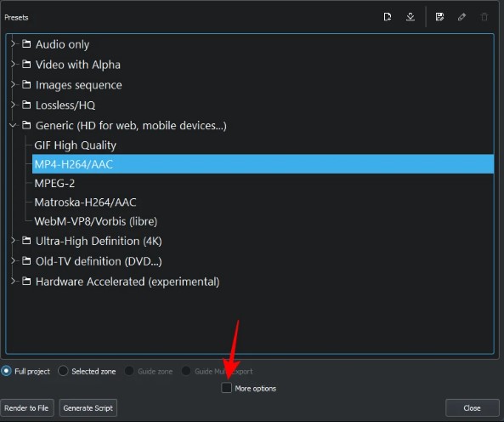The height and width of the screenshot is (422, 504).
Task: Click the edit preset pencil icon
Action: point(462,17)
